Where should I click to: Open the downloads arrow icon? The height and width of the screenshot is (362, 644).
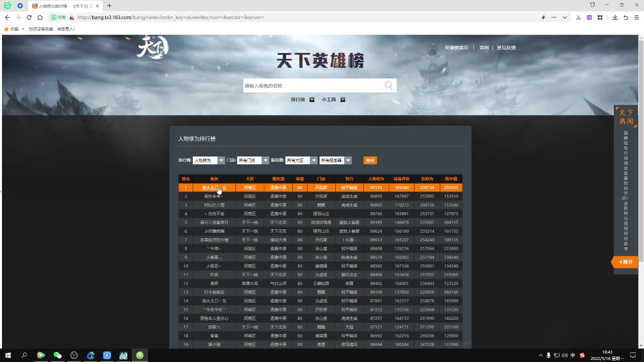click(x=615, y=17)
